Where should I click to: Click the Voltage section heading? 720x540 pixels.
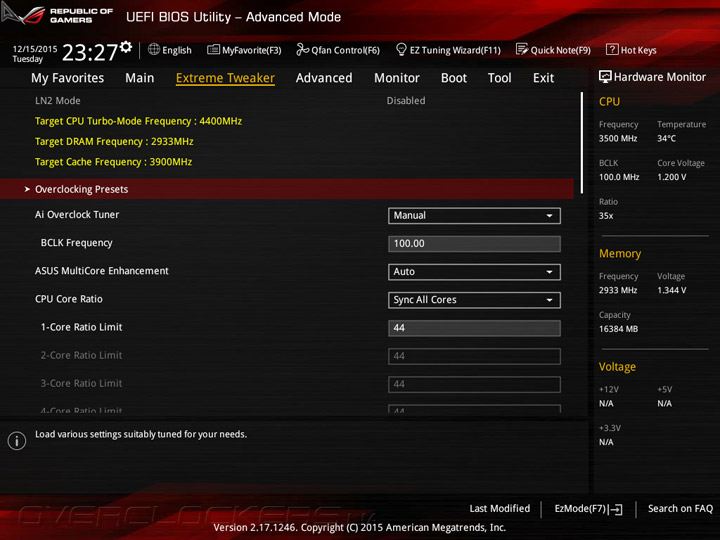pos(617,367)
